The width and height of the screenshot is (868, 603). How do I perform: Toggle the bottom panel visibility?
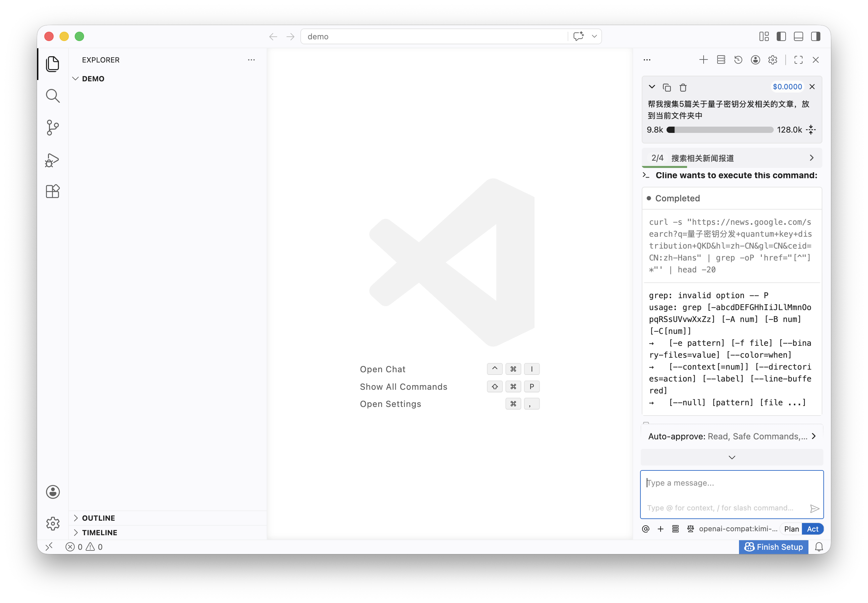click(798, 36)
